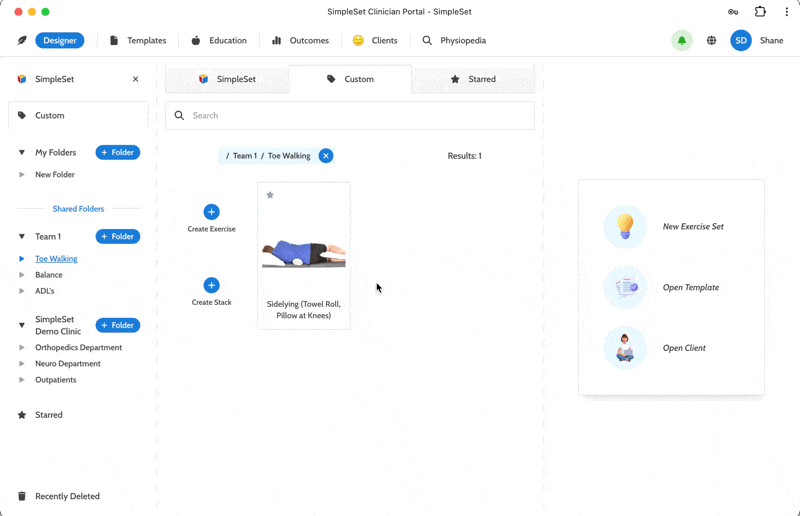
Task: Open the three-dot browser menu
Action: pyautogui.click(x=786, y=12)
